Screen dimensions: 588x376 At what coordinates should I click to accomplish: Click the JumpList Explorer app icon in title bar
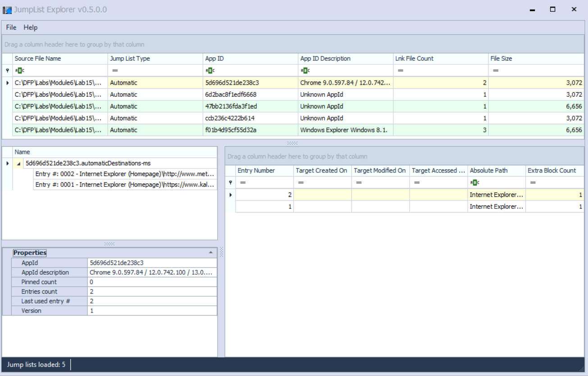pos(7,10)
